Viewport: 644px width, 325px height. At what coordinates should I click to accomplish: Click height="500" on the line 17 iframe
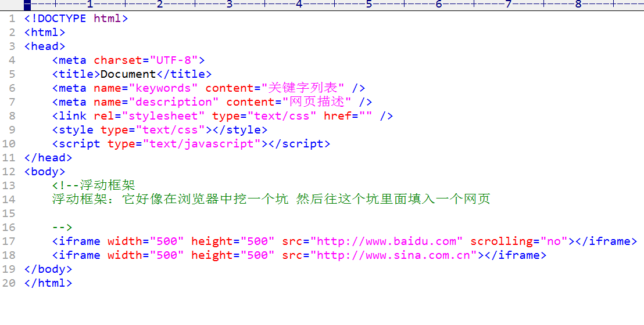point(233,241)
